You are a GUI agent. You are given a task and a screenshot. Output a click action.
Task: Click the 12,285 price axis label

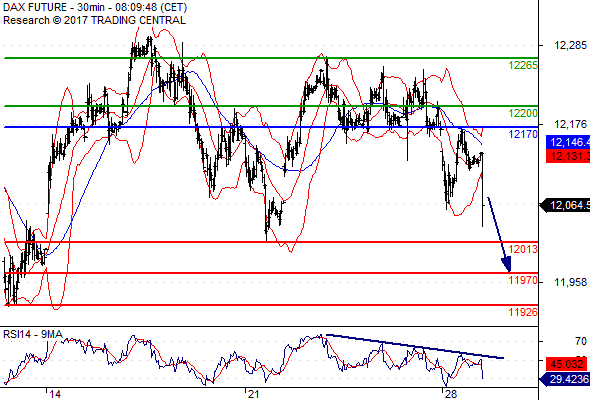click(570, 46)
